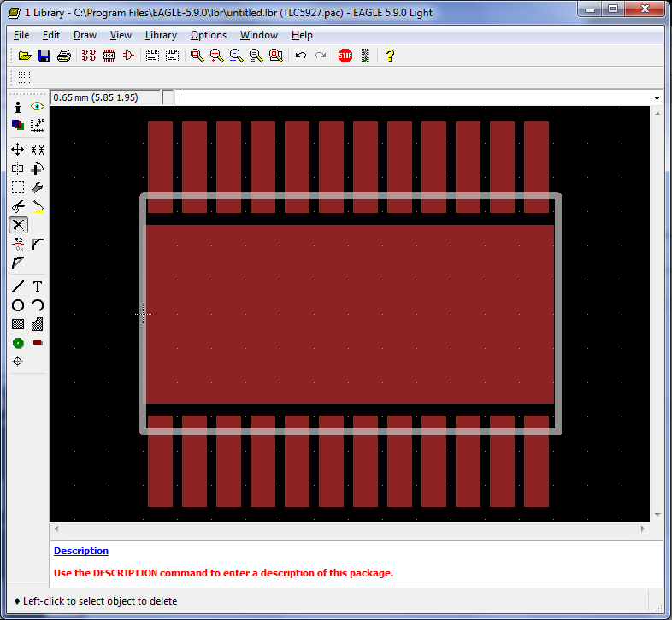This screenshot has height=620, width=672.
Task: Open the Symbol editor icon
Action: 128,56
